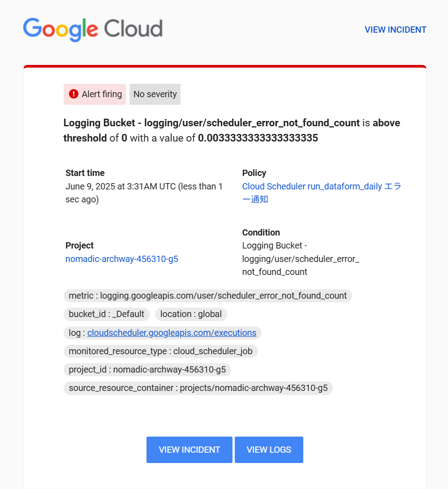Click the red alert exclamation icon
Screen dimensions: 448x489
click(x=73, y=94)
